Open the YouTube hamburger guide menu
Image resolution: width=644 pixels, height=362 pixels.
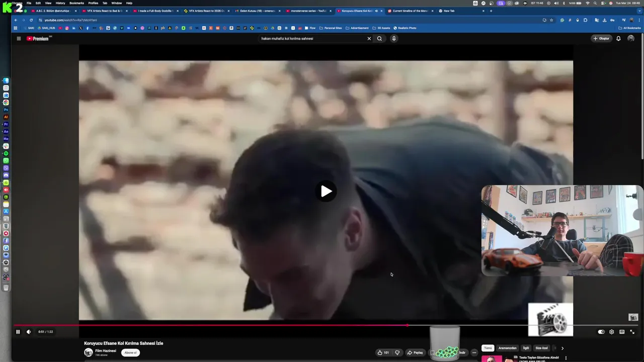[x=19, y=38]
